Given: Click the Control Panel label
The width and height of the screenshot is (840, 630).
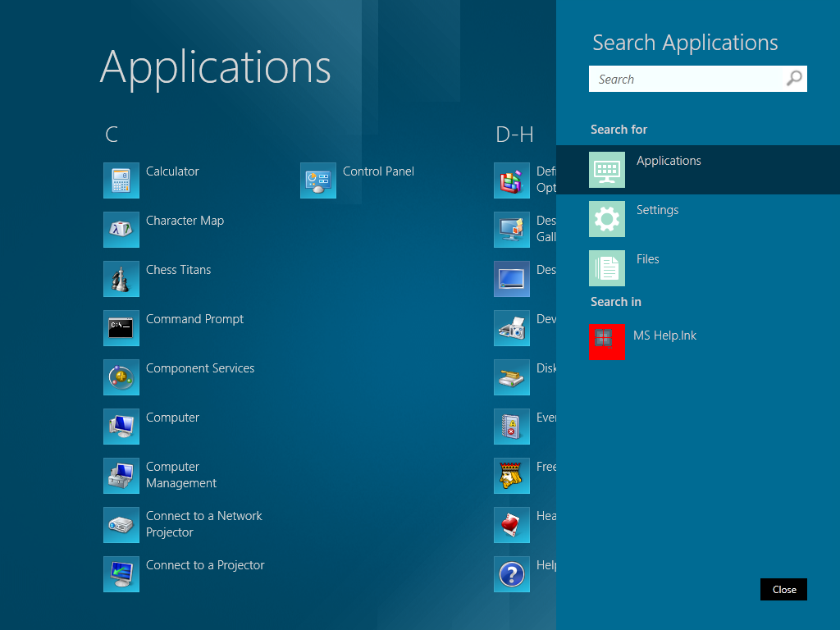Looking at the screenshot, I should click(378, 171).
